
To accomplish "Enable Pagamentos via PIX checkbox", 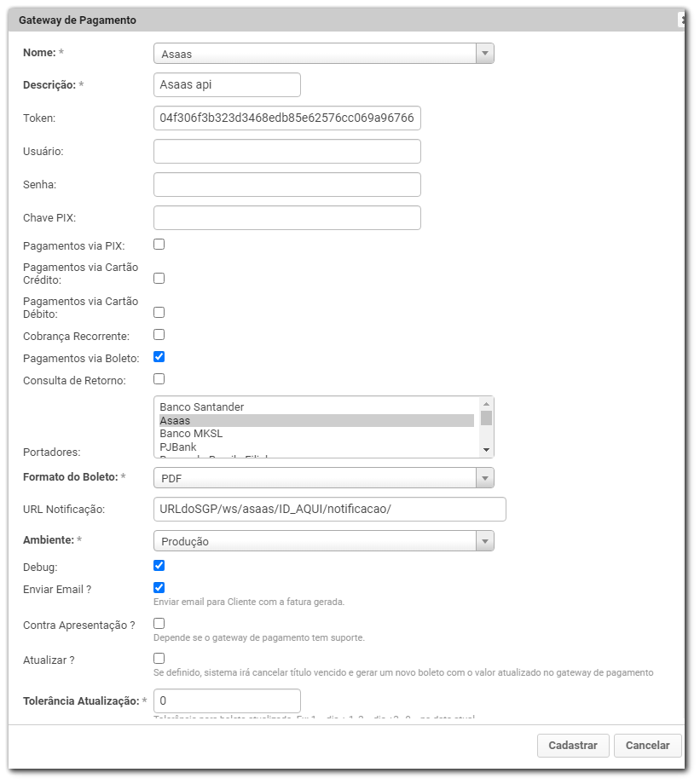I will point(159,245).
